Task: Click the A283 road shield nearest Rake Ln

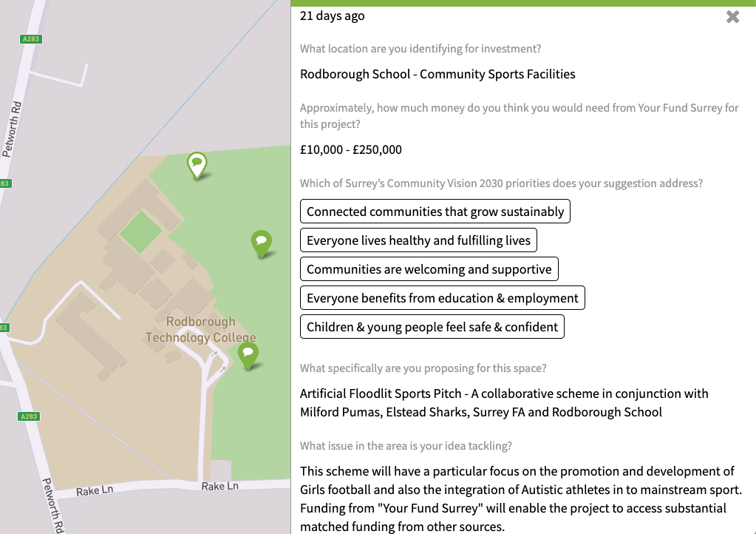Action: (29, 416)
